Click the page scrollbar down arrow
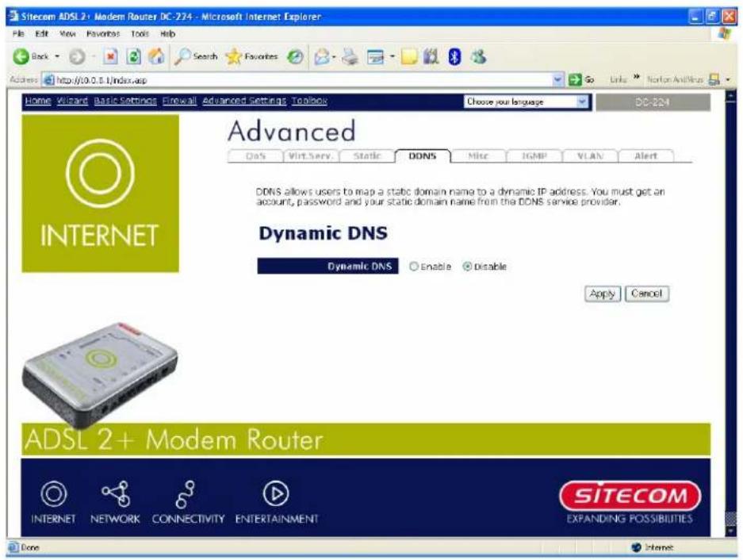This screenshot has width=743, height=560. click(x=730, y=531)
